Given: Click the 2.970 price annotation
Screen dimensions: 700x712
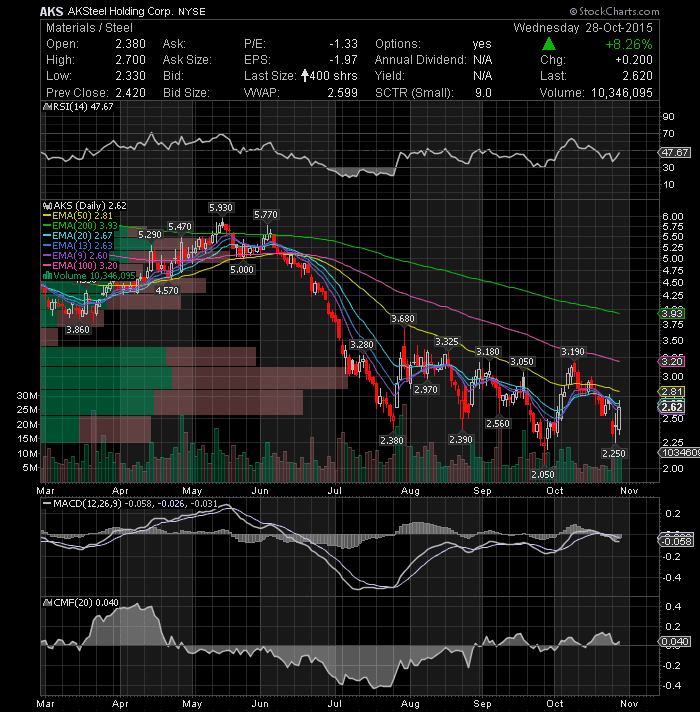Looking at the screenshot, I should coord(426,390).
